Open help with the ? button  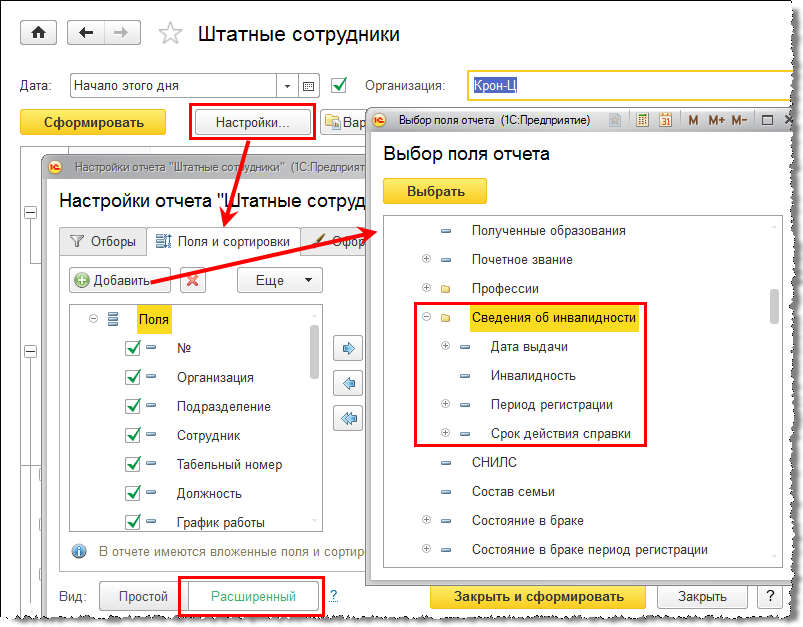point(770,597)
